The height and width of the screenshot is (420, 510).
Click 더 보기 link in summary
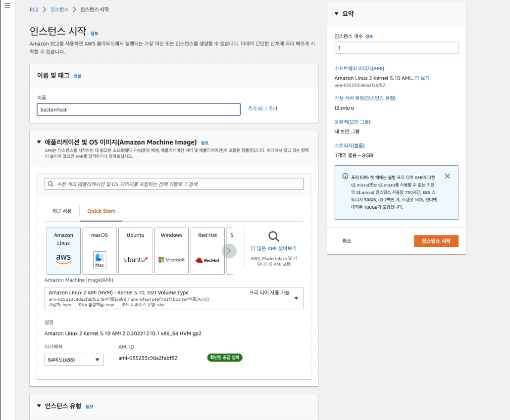[x=422, y=78]
